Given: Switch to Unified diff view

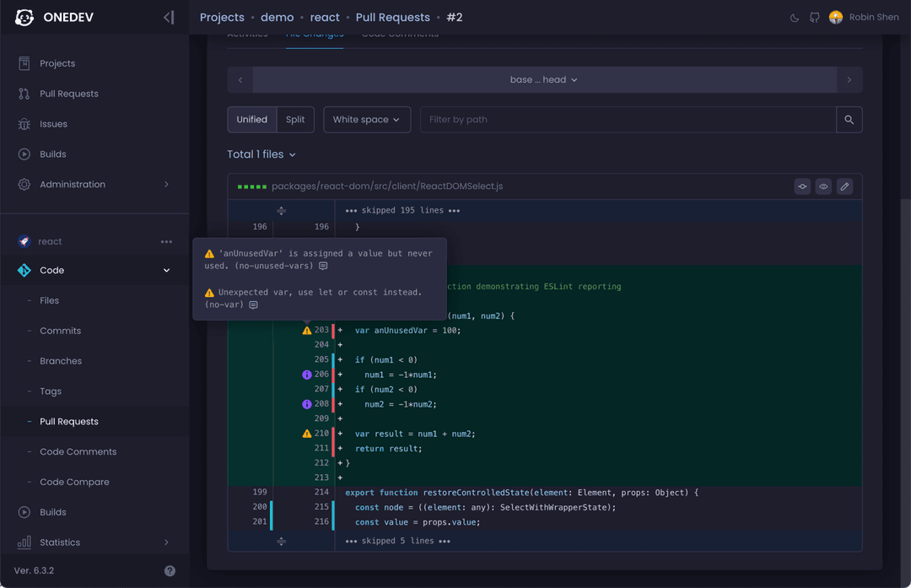Looking at the screenshot, I should coord(252,119).
